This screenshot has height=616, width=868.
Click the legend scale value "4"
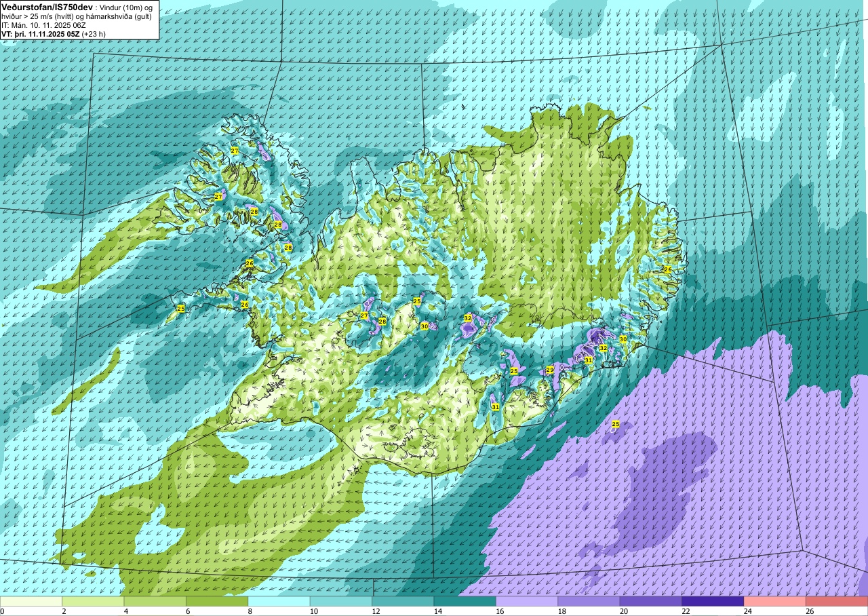126,611
